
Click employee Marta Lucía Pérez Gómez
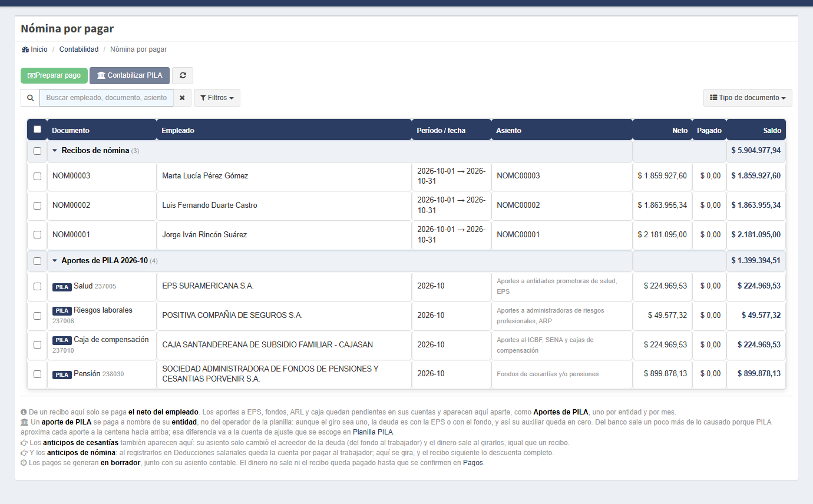pos(205,175)
